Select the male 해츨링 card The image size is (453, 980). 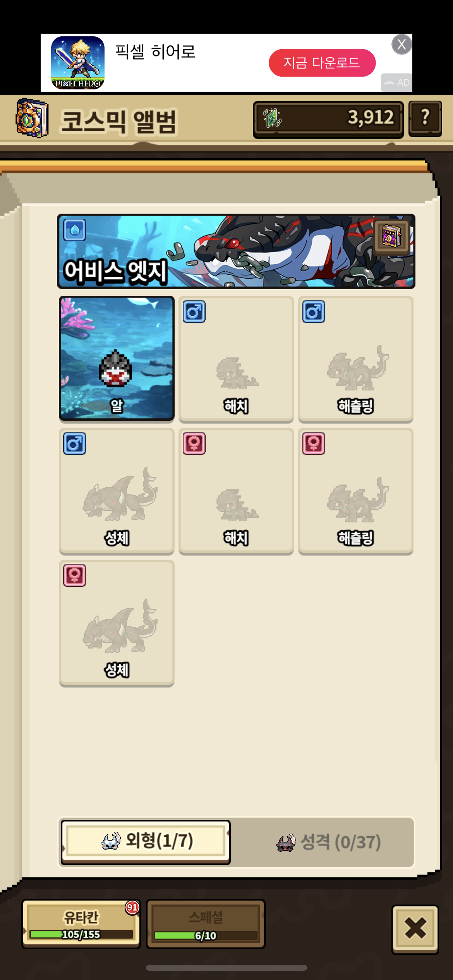356,359
